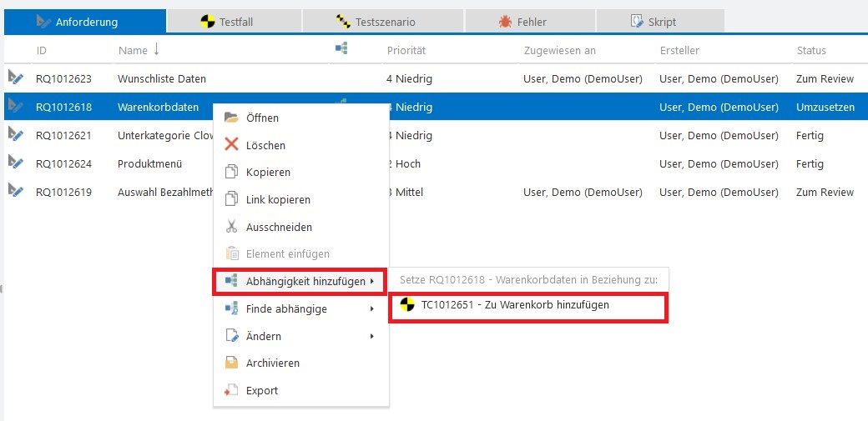Click the scissors Ausschneiden icon
This screenshot has width=868, height=421.
[231, 227]
